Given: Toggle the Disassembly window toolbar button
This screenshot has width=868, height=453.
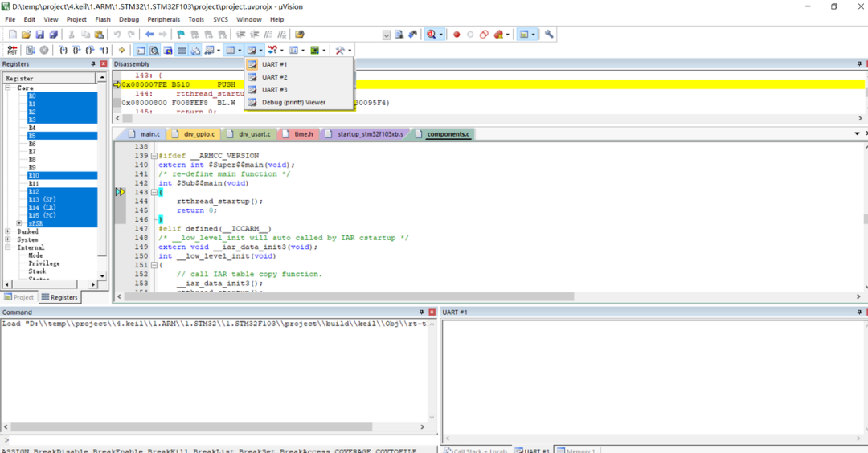Looking at the screenshot, I should pos(154,50).
